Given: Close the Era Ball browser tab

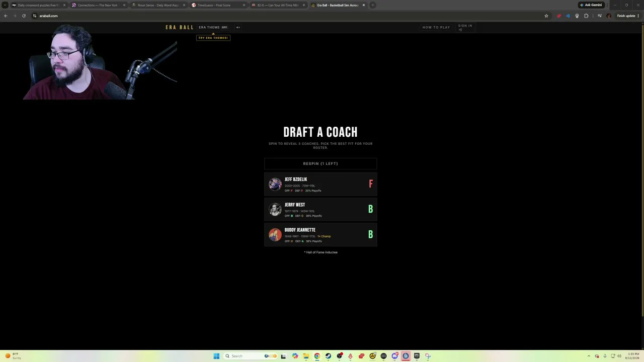Looking at the screenshot, I should 363,5.
